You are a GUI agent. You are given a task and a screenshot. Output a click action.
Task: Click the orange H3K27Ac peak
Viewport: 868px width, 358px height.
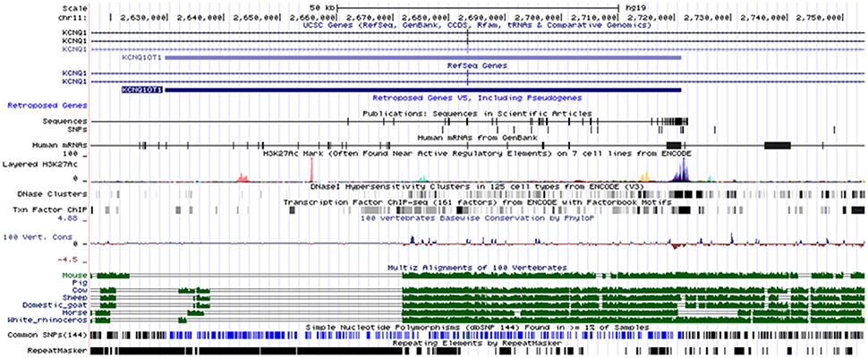(645, 176)
